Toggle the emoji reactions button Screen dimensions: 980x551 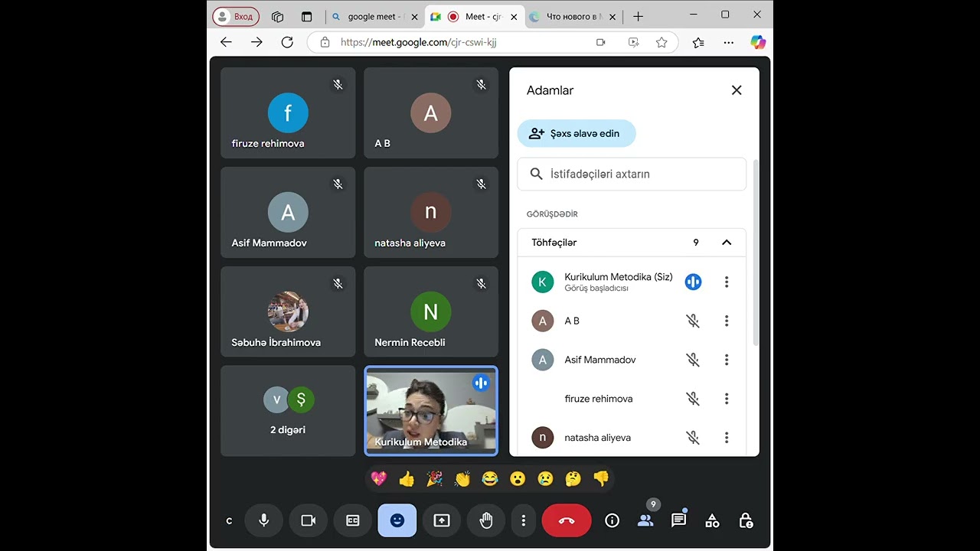pyautogui.click(x=397, y=520)
